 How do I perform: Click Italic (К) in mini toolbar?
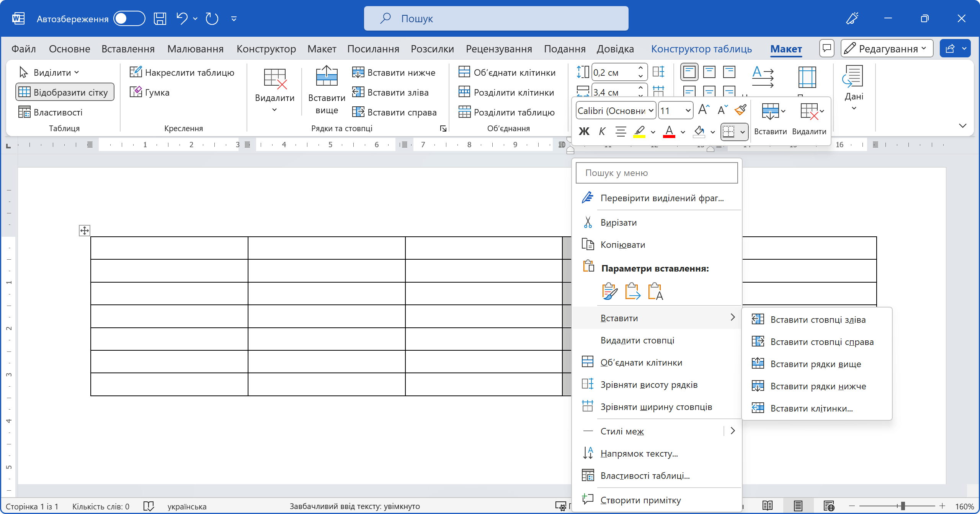coord(602,132)
